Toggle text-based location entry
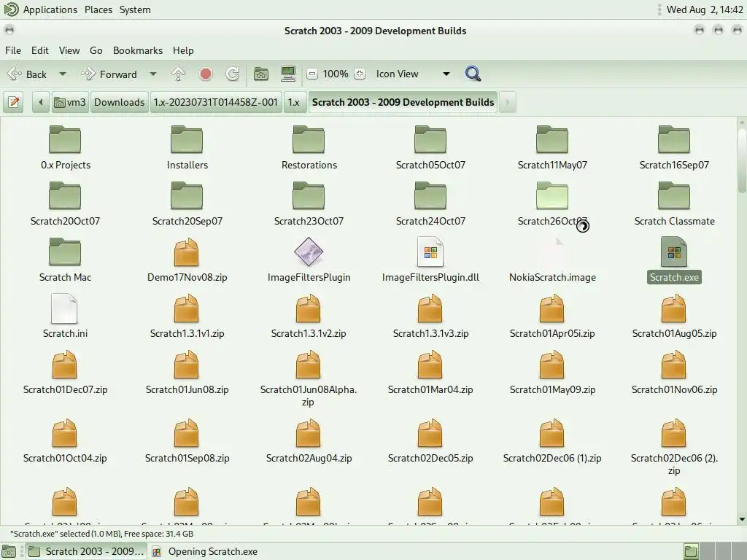 [x=13, y=102]
